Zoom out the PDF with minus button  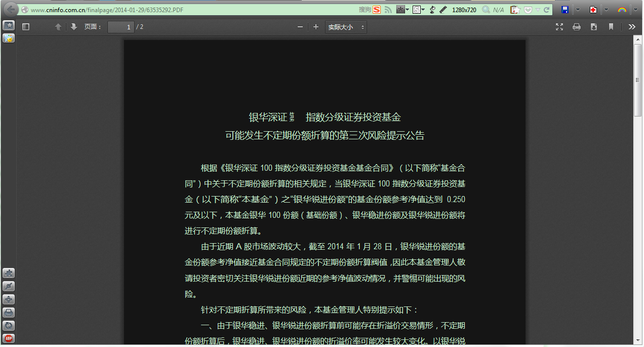(x=300, y=27)
